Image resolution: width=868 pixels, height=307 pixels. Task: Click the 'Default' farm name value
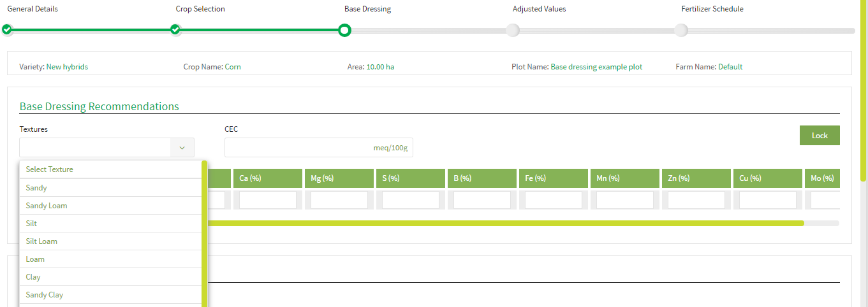coord(730,67)
